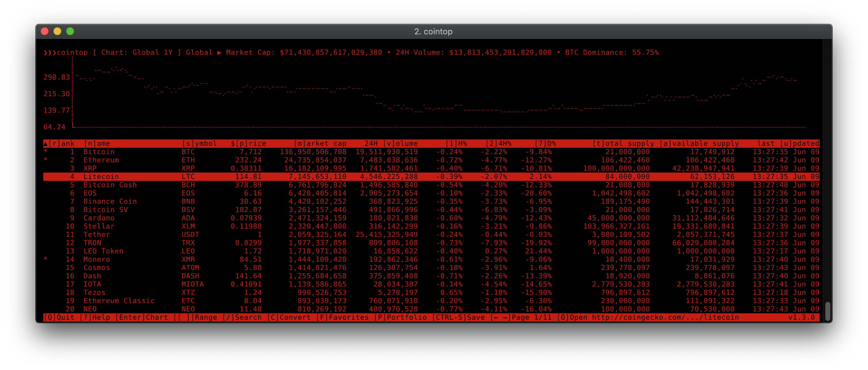Sort table by [n]ame column header
This screenshot has width=868, height=370.
97,143
